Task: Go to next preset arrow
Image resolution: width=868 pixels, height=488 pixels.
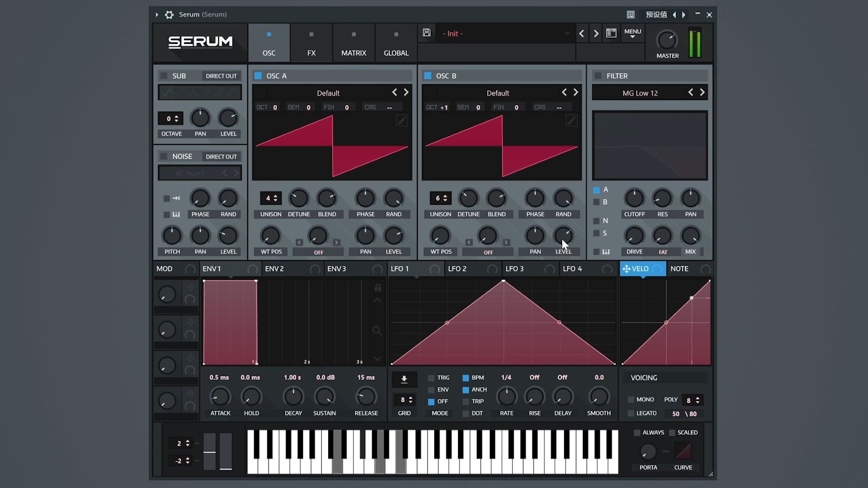Action: click(x=596, y=33)
